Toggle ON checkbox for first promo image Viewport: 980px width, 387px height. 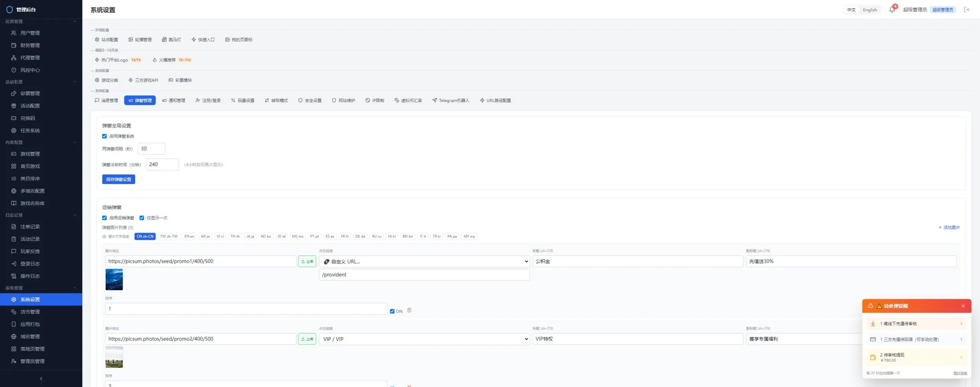tap(392, 311)
